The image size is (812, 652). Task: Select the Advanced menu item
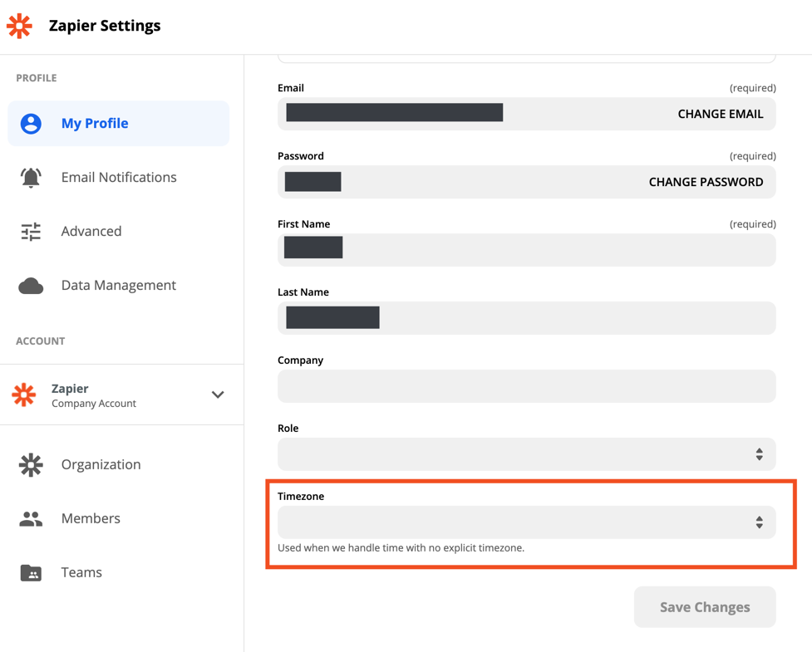tap(91, 232)
